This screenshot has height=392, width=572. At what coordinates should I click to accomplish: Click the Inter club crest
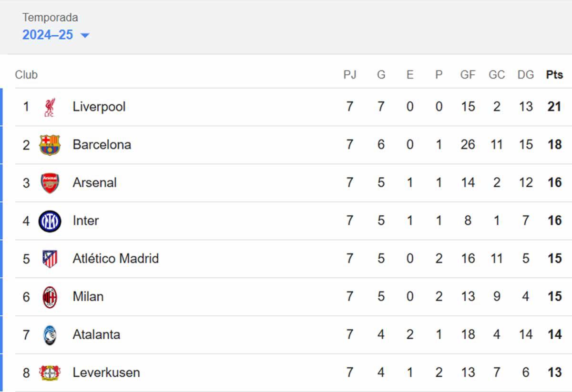click(50, 221)
